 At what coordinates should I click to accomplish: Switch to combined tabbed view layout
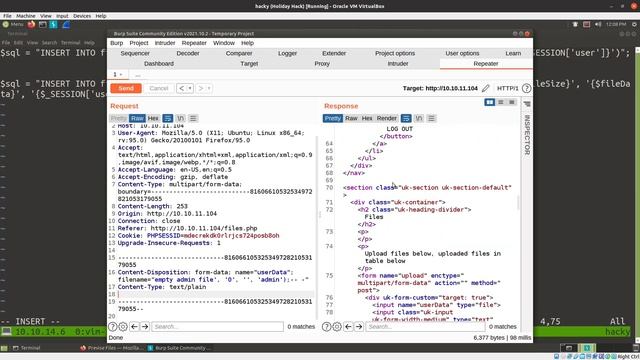pyautogui.click(x=511, y=102)
